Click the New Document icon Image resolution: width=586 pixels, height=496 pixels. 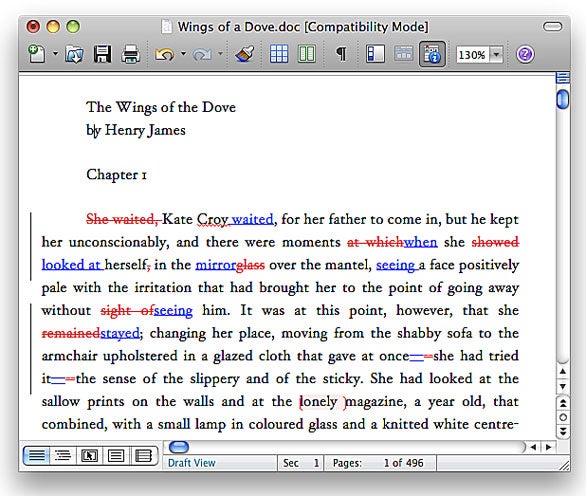coord(37,54)
